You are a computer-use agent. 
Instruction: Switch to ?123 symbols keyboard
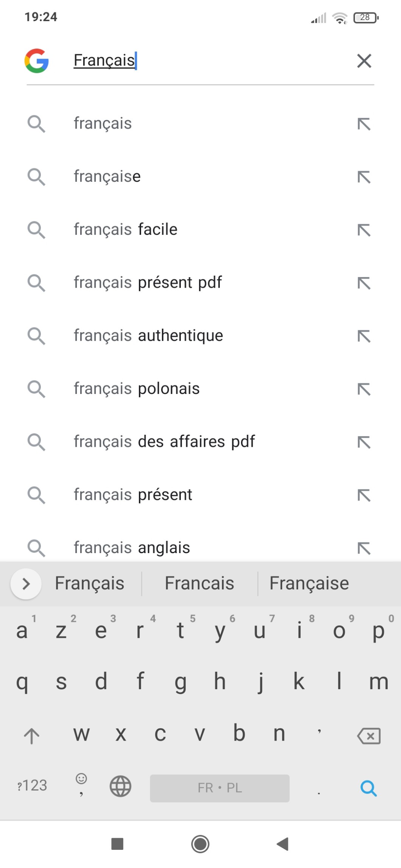coord(32,786)
